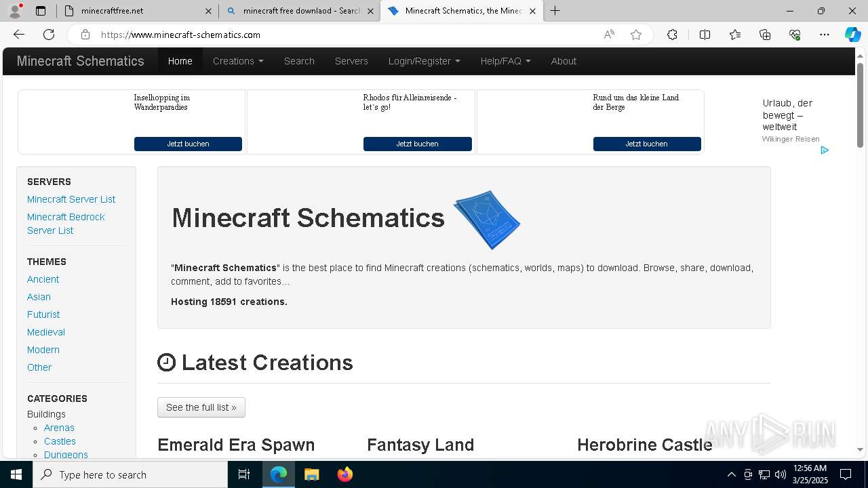868x488 pixels.
Task: Show hidden system tray icons
Action: click(x=731, y=474)
